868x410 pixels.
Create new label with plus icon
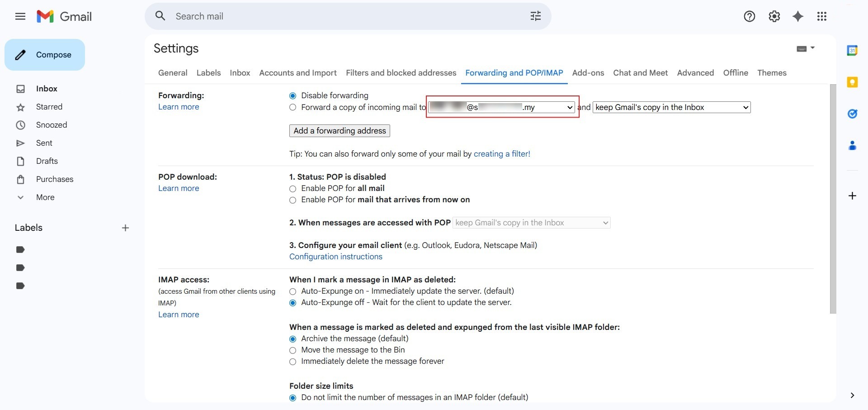point(125,228)
